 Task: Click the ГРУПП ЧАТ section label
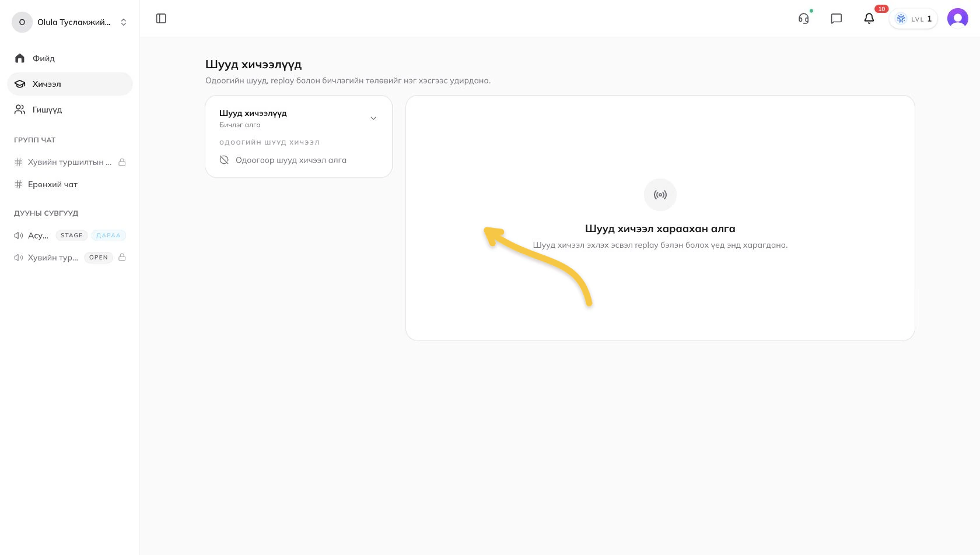(x=35, y=140)
